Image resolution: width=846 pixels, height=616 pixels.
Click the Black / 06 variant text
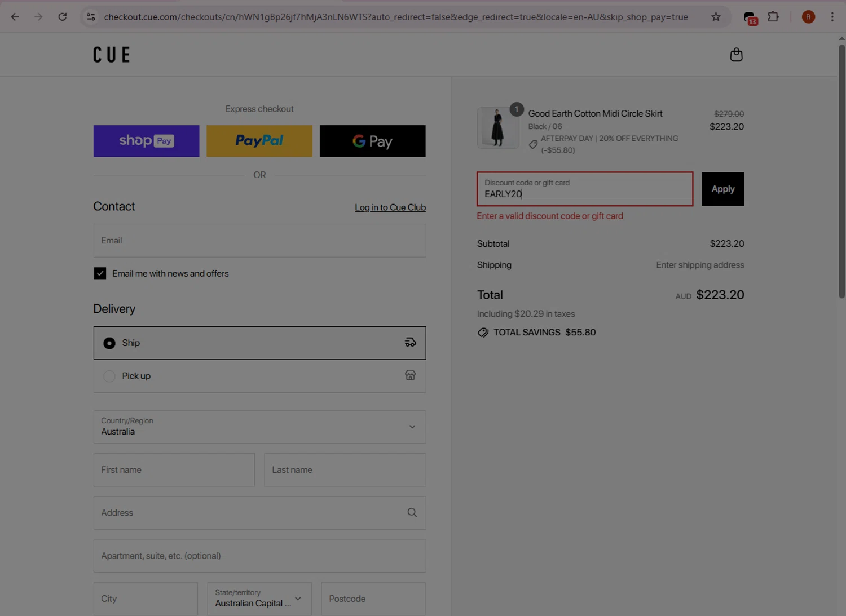(x=545, y=127)
